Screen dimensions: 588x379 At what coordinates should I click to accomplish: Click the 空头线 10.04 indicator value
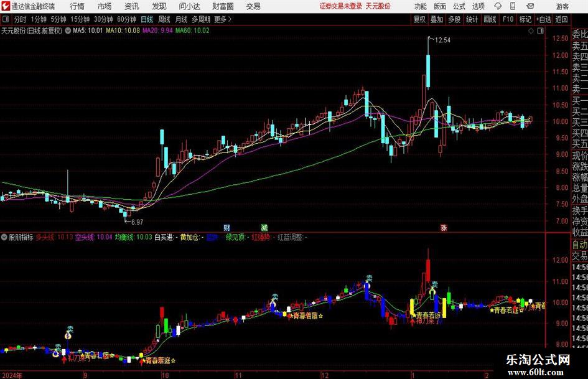click(94, 237)
